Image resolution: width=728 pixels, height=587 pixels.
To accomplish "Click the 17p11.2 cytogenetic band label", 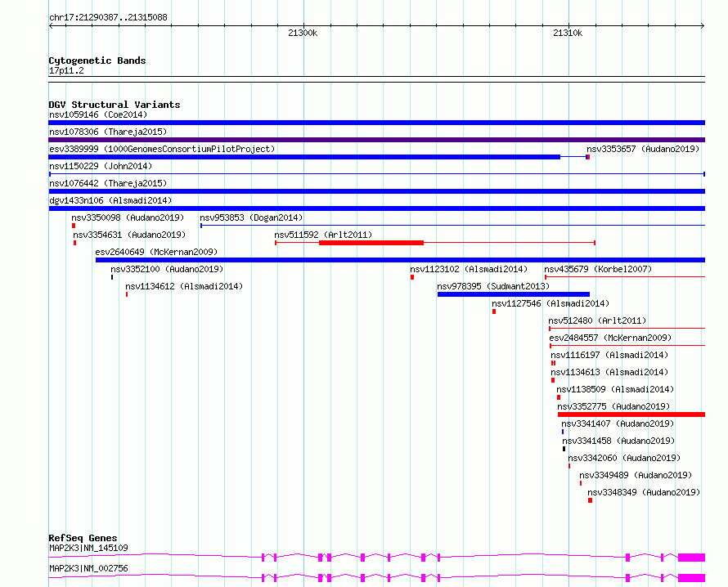I will [x=66, y=70].
